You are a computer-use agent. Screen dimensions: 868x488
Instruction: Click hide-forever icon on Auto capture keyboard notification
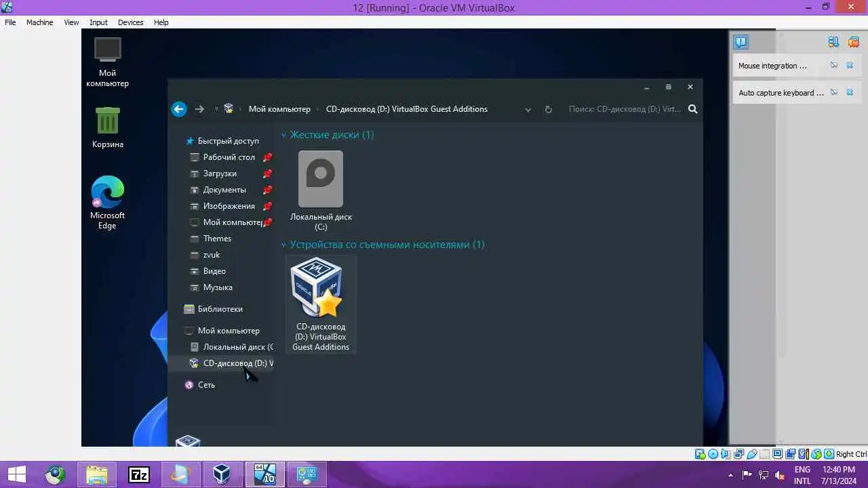click(834, 93)
